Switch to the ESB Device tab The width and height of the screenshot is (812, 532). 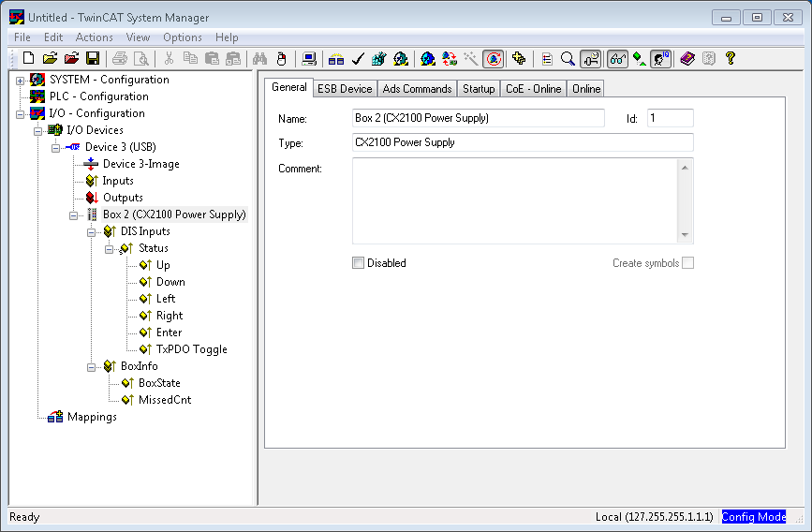point(345,89)
